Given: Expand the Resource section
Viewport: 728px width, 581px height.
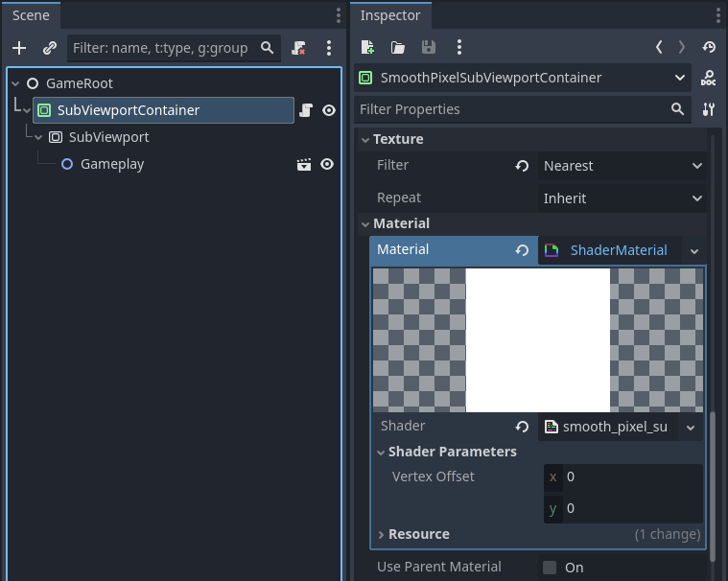Looking at the screenshot, I should (x=381, y=535).
